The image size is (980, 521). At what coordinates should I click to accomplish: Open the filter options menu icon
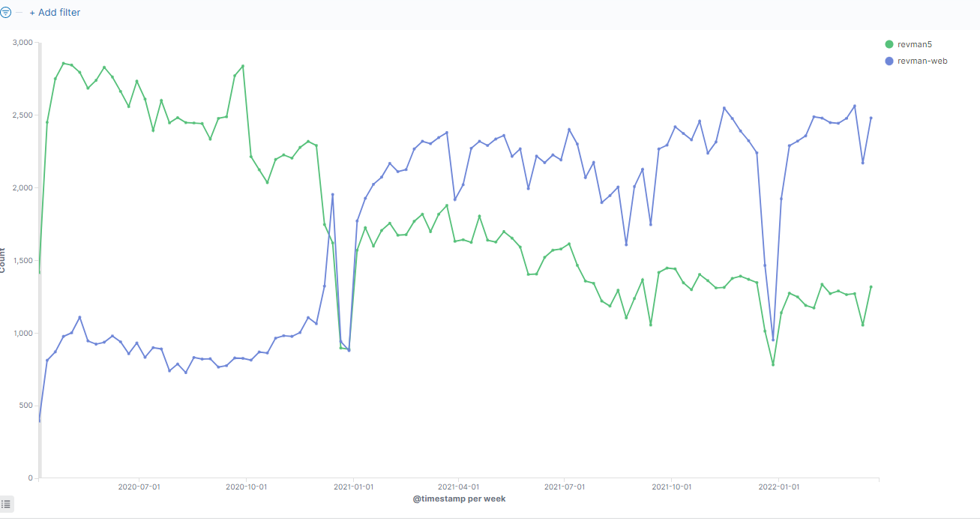pyautogui.click(x=6, y=13)
